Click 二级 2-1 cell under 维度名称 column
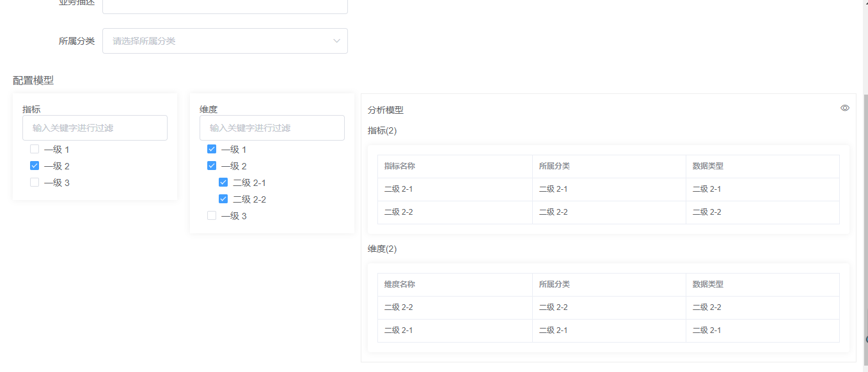868x372 pixels. (455, 330)
